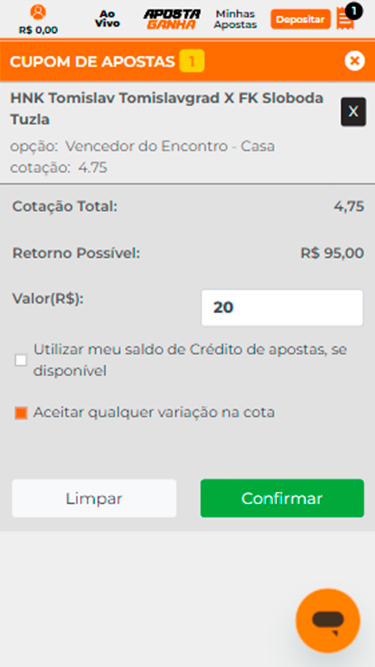Viewport: 375px width, 667px height.
Task: Open the user account profile icon
Action: click(x=38, y=12)
